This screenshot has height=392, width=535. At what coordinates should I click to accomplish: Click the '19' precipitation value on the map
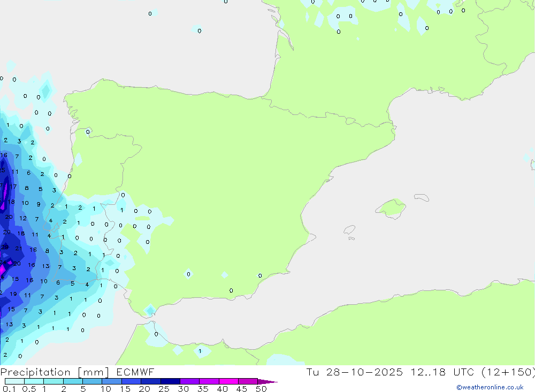[13, 294]
